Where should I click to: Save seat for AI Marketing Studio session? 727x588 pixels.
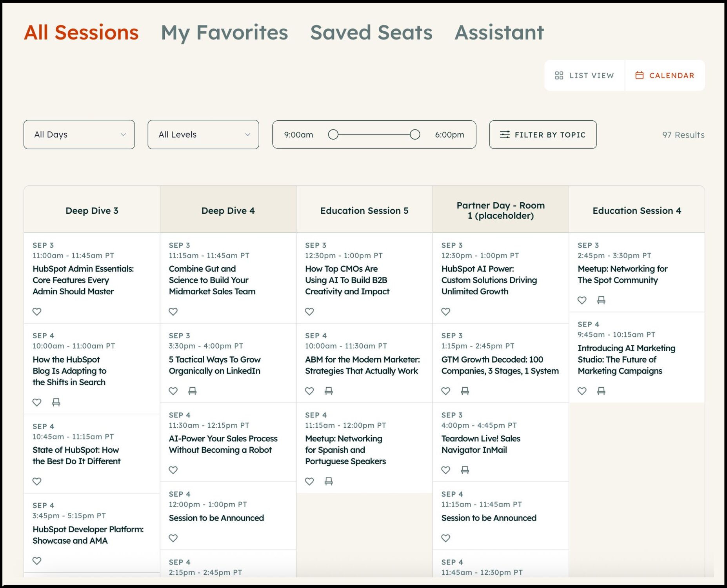click(x=601, y=391)
